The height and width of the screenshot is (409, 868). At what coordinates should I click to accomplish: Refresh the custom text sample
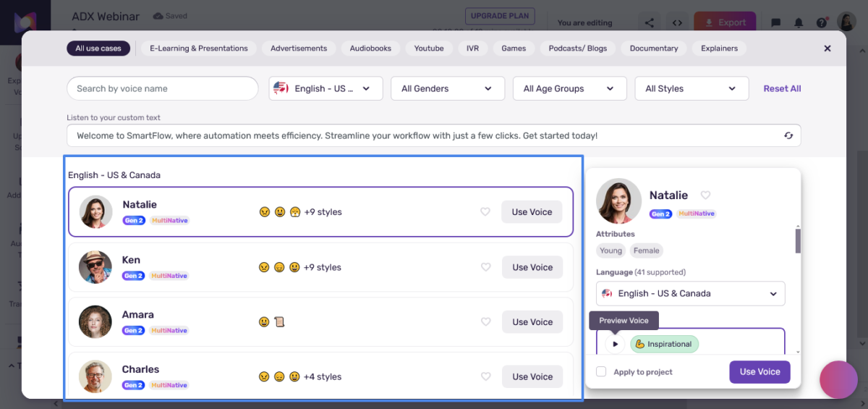(x=788, y=135)
